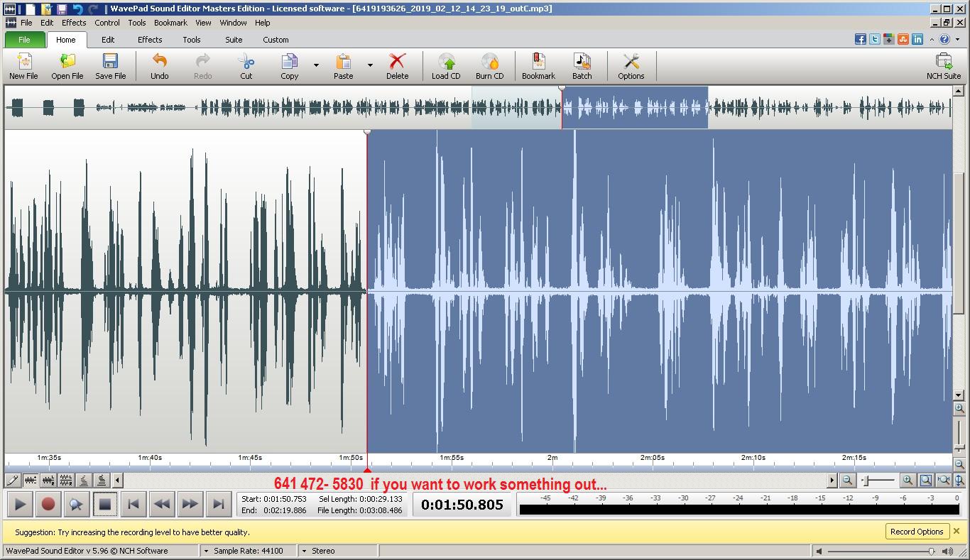Click the current time display 0:01:50.805
The width and height of the screenshot is (970, 560).
pos(462,505)
